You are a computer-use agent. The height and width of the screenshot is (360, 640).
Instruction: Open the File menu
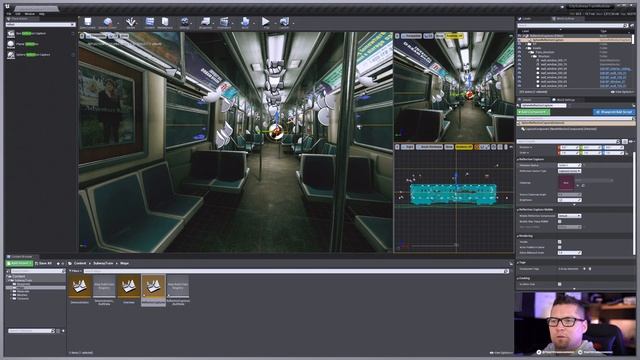click(x=9, y=14)
